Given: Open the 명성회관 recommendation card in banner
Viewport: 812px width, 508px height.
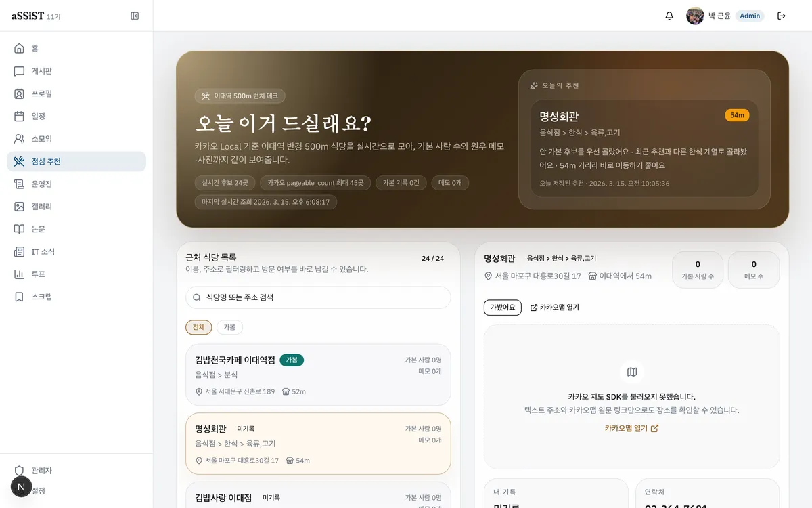Looking at the screenshot, I should 644,149.
